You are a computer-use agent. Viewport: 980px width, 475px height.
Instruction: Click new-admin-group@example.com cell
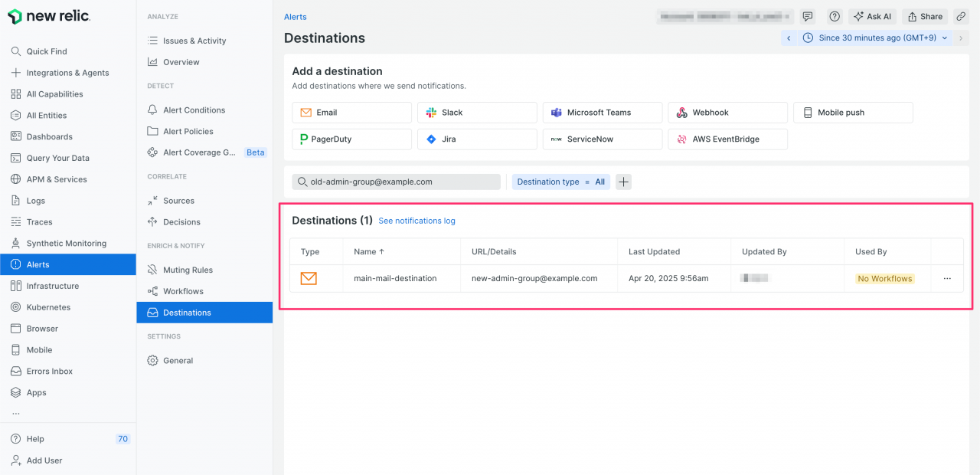point(534,278)
